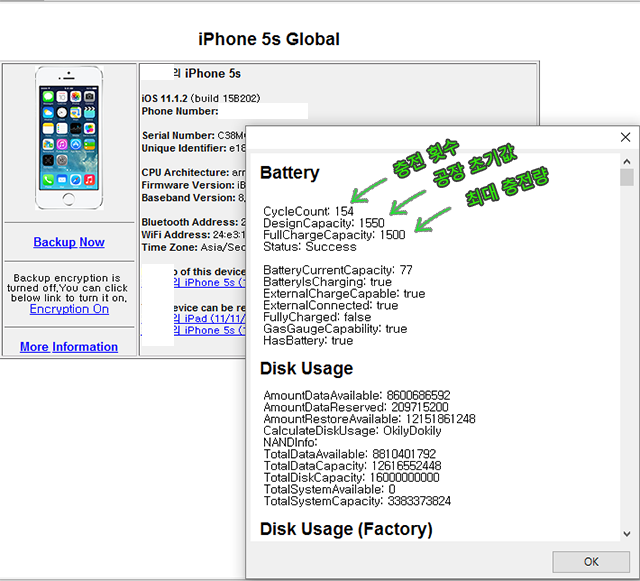Click TotalSystemAvailable: 0 line
Viewport: 640px width, 581px height.
tap(329, 489)
